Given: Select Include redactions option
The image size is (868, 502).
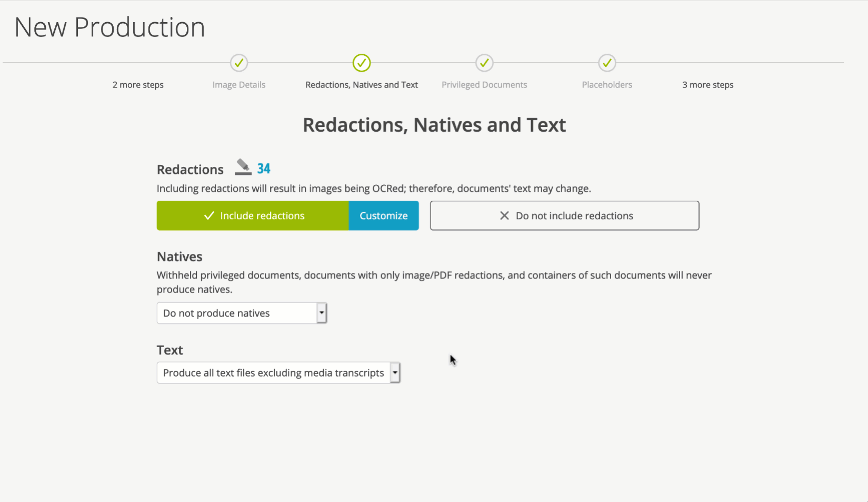Looking at the screenshot, I should tap(253, 215).
